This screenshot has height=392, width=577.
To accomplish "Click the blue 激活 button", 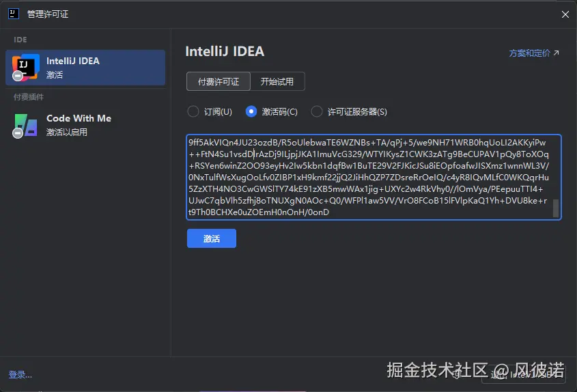I will [x=212, y=238].
